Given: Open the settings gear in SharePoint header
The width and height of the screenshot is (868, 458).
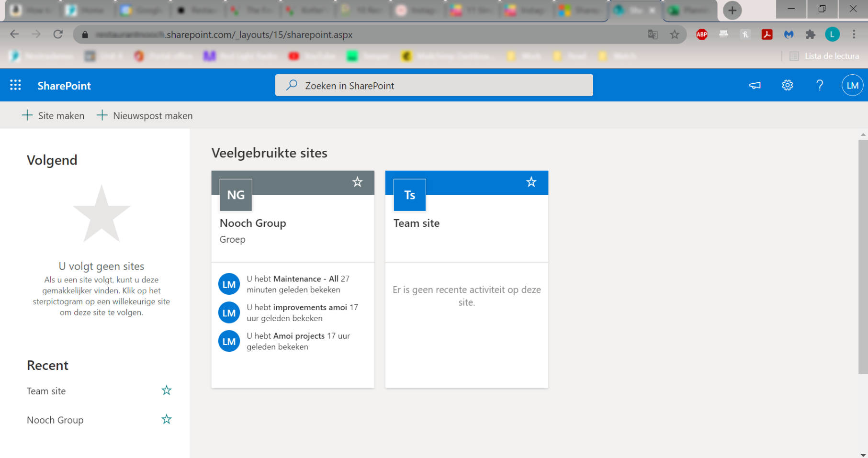Looking at the screenshot, I should 788,85.
